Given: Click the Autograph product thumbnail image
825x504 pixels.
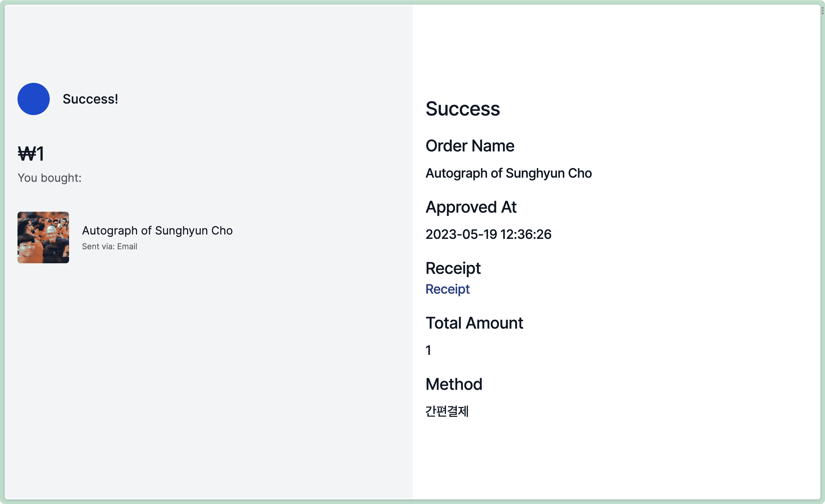Looking at the screenshot, I should pyautogui.click(x=43, y=237).
